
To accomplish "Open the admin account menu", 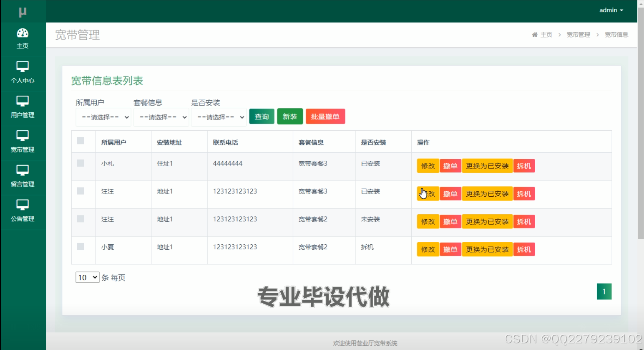I will tap(611, 10).
